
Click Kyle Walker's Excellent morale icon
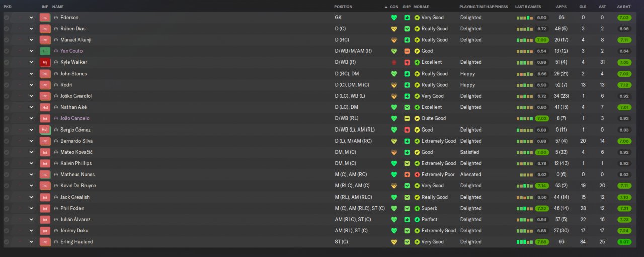coord(417,62)
